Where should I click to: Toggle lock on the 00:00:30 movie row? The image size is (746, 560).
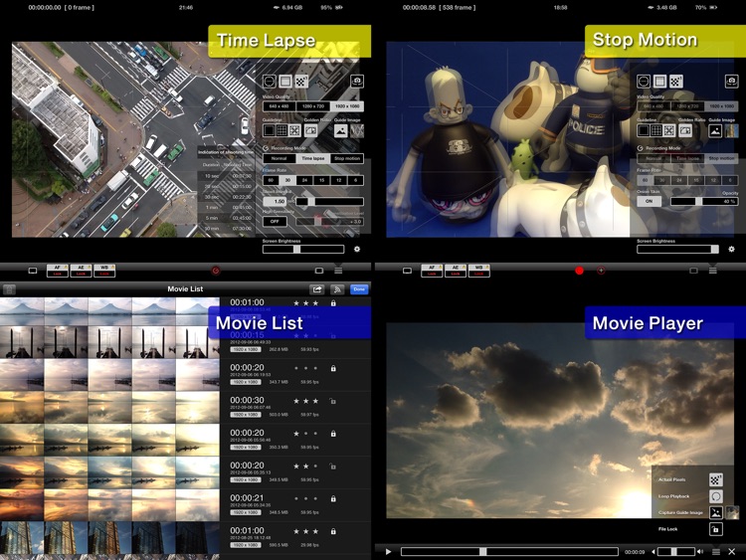pyautogui.click(x=333, y=401)
